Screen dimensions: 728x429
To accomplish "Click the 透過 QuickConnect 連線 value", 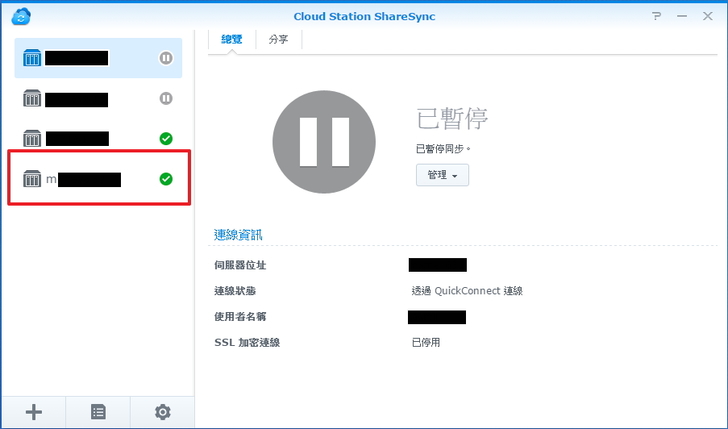I will pos(467,291).
